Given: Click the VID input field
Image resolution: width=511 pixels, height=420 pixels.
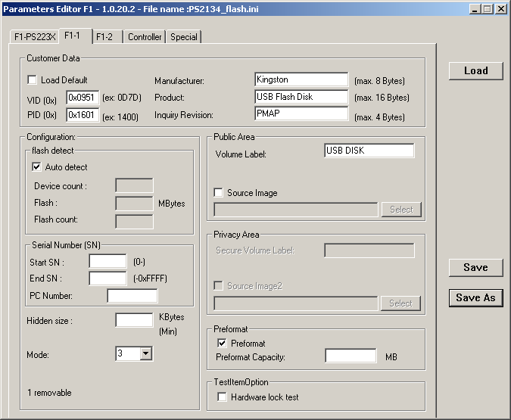Looking at the screenshot, I should point(83,98).
